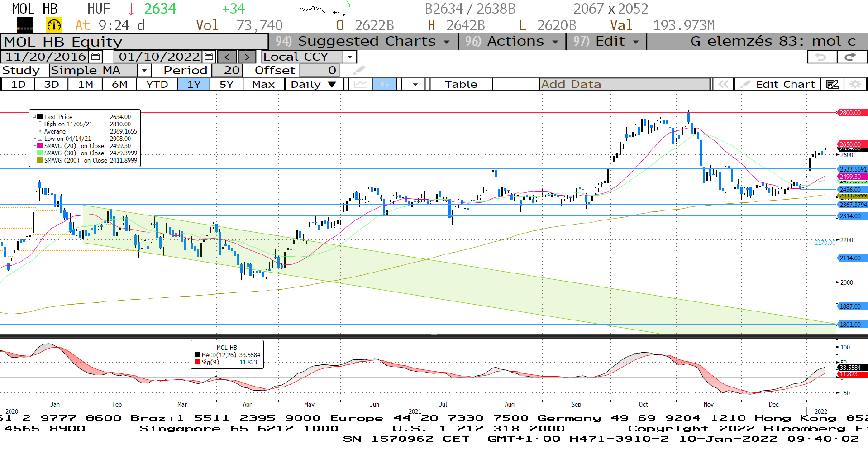Viewport: 868px width, 464px height.
Task: Click the undo arrow button
Action: pyautogui.click(x=822, y=57)
